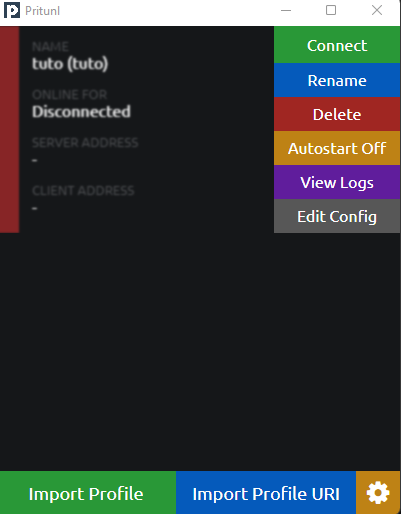401x514 pixels.
Task: Open settings via the gear icon
Action: click(x=378, y=493)
